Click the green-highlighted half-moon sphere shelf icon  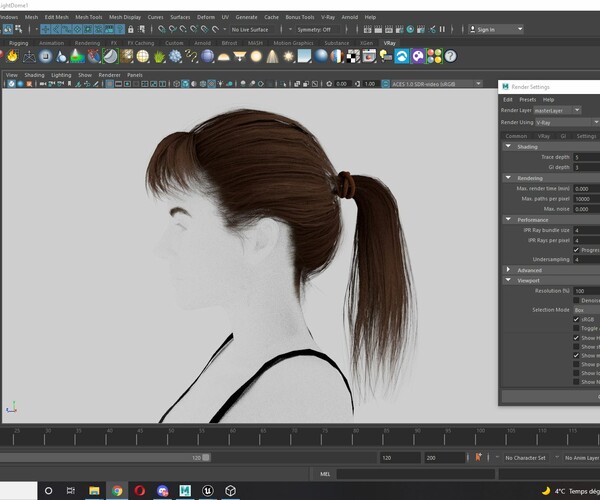point(110,57)
